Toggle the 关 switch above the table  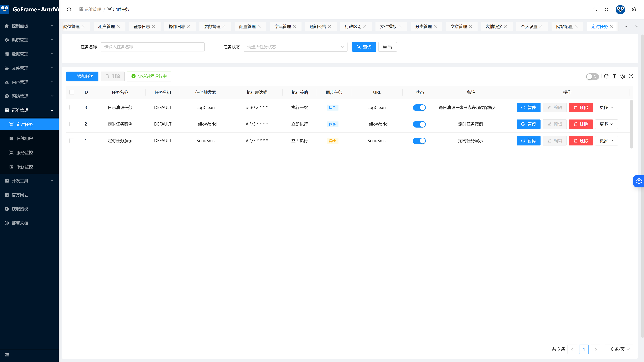point(592,77)
